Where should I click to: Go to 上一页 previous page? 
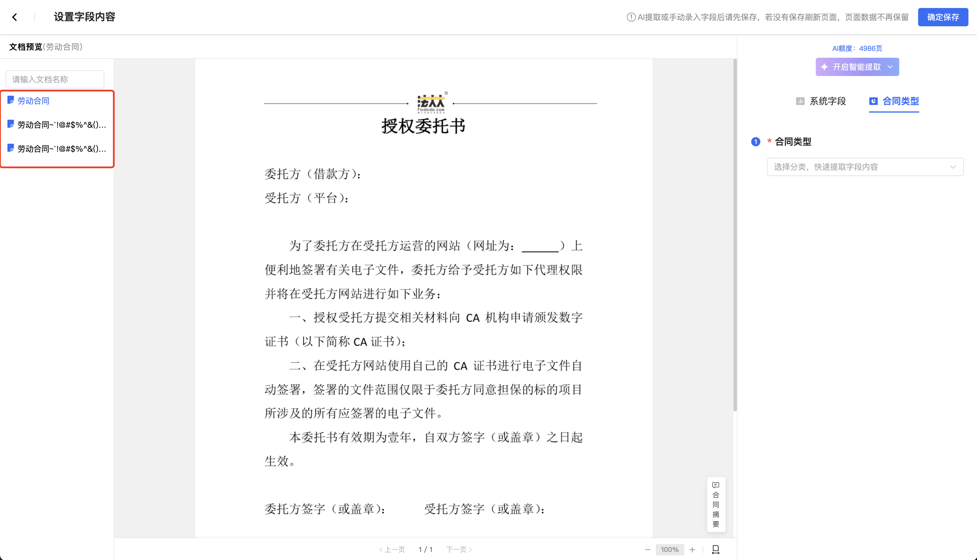pyautogui.click(x=392, y=550)
